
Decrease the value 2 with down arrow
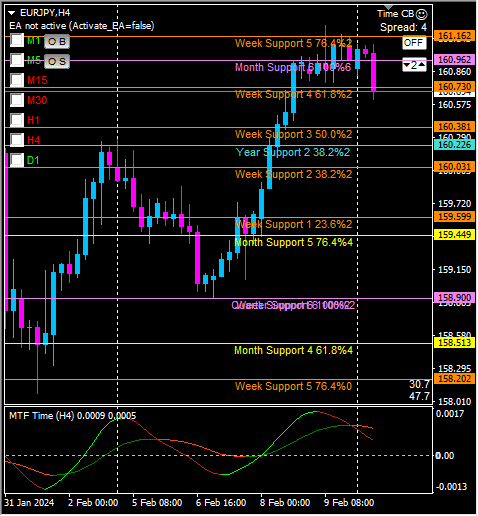(406, 65)
